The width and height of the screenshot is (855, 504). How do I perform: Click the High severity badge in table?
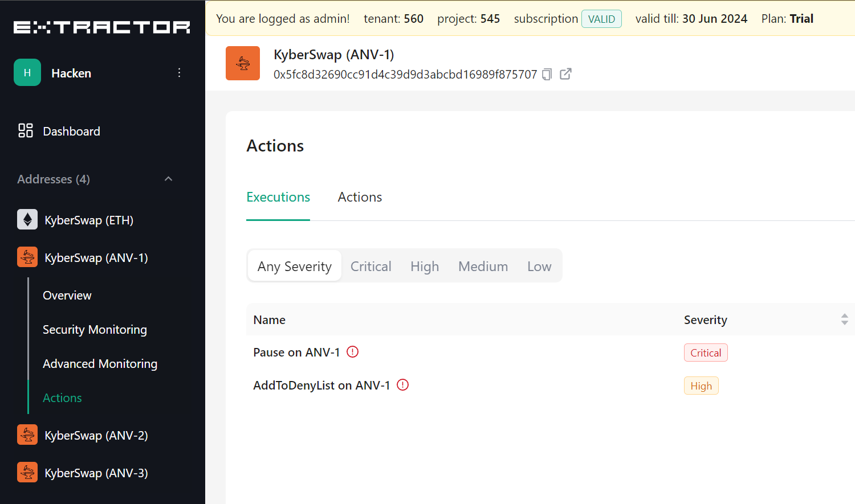coord(701,386)
